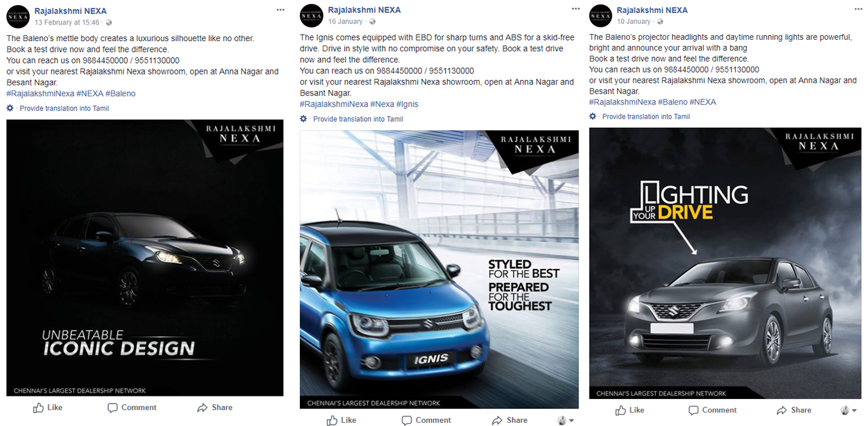Share the Ignis post

click(509, 420)
